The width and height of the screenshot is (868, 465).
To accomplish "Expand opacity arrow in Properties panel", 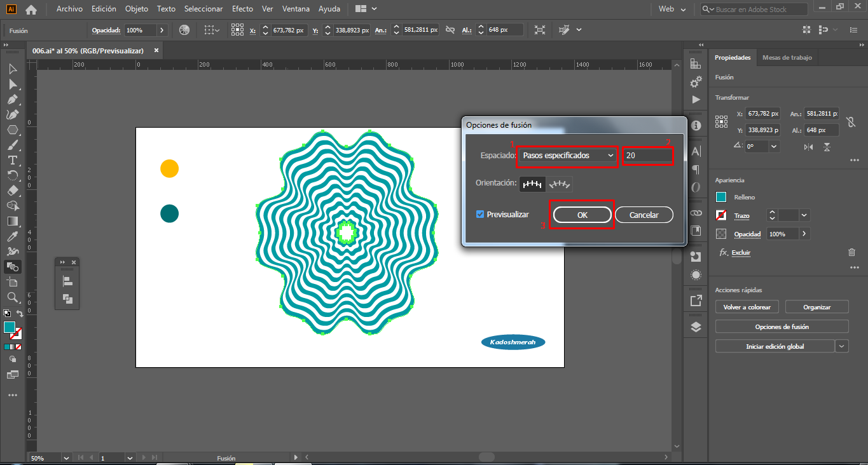I will [805, 234].
